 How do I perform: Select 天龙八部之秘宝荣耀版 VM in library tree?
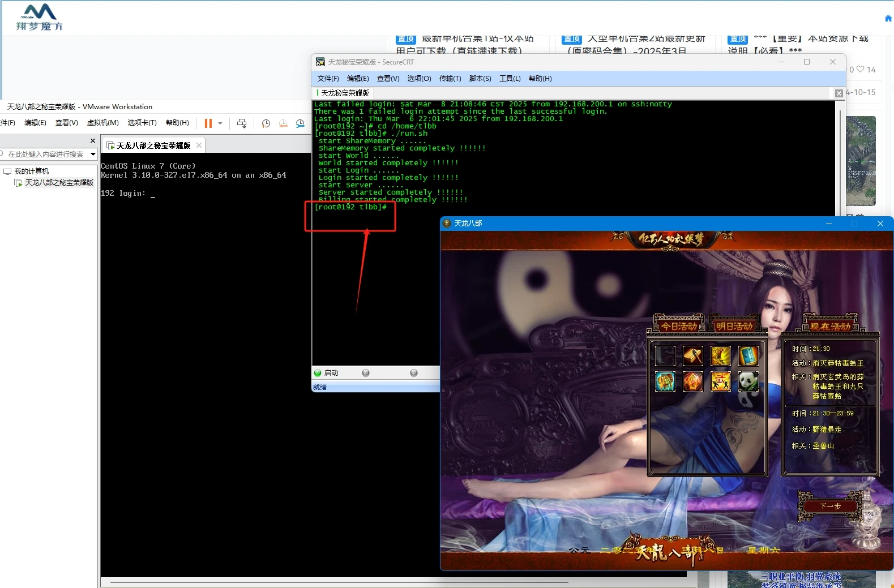59,183
